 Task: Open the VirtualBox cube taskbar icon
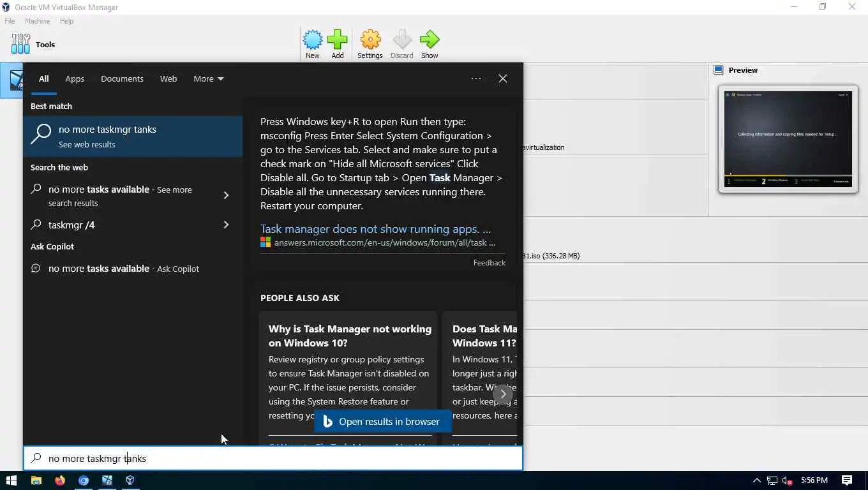pyautogui.click(x=130, y=480)
